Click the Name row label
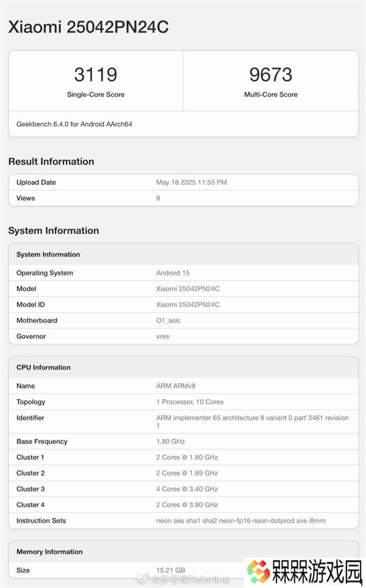 point(26,386)
